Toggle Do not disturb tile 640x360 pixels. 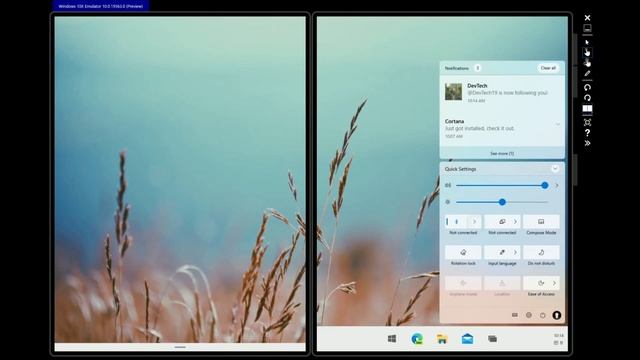point(541,252)
